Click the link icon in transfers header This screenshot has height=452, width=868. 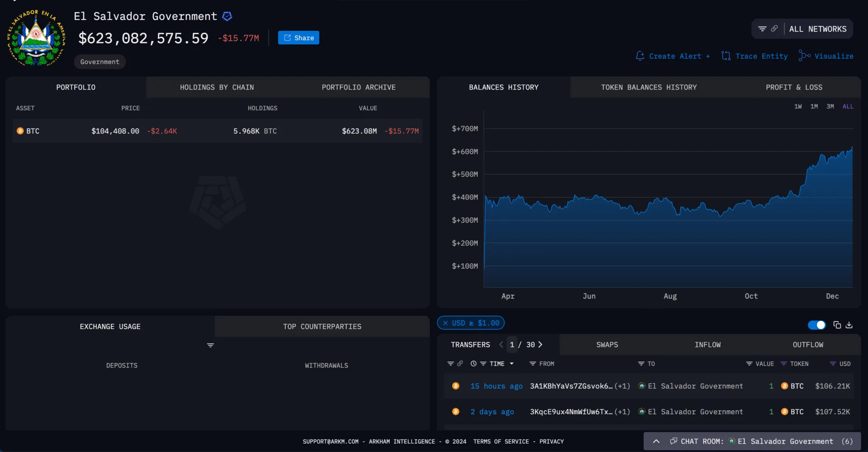coord(460,364)
